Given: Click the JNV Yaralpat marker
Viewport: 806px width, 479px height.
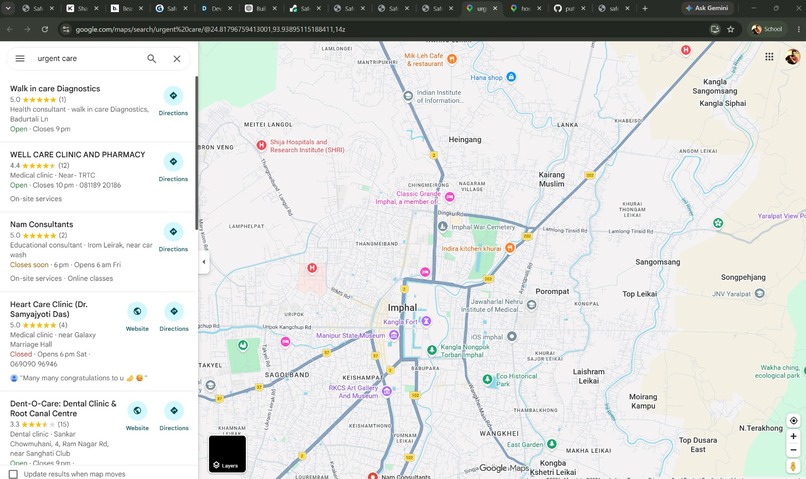Looking at the screenshot, I should point(760,293).
